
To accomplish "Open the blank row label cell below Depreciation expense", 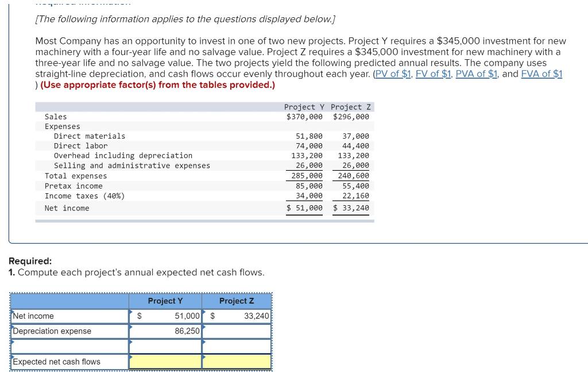I will click(69, 346).
